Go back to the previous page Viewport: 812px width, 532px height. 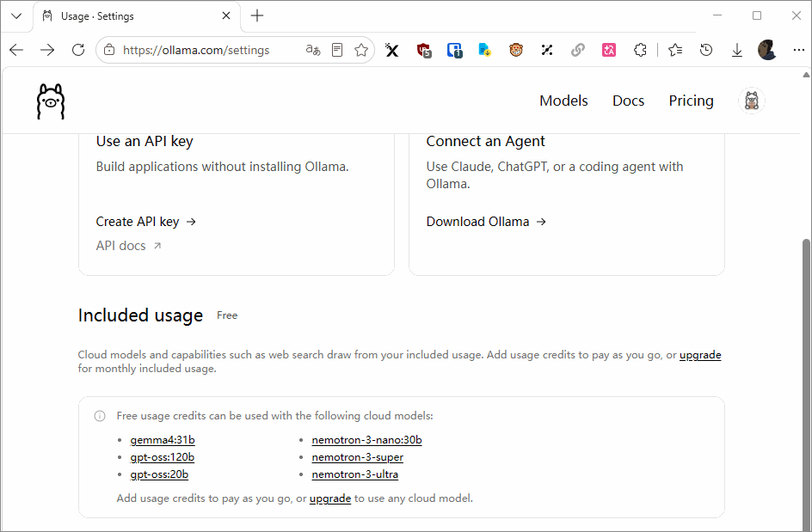pyautogui.click(x=16, y=50)
